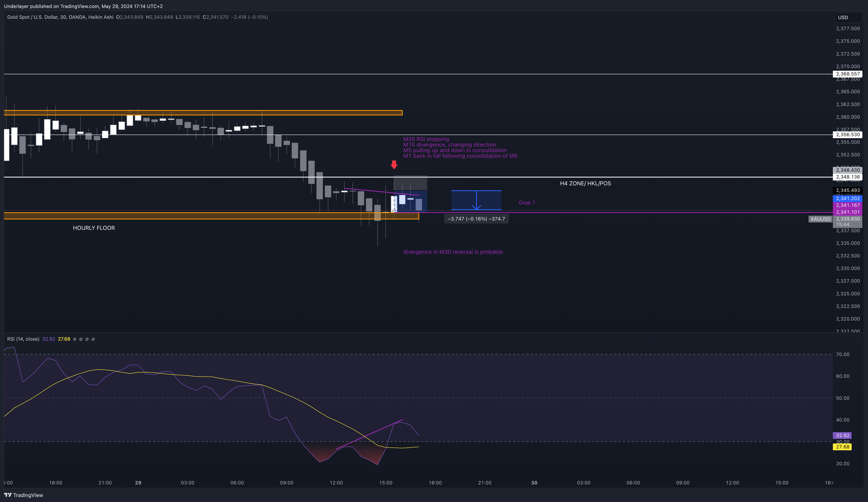
Task: Click the magenta 2,341.167 price label
Action: point(847,205)
